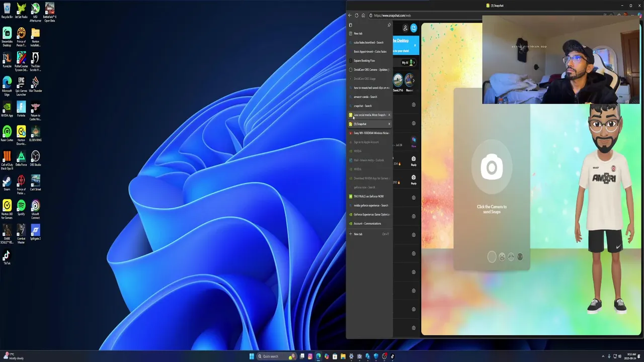This screenshot has height=362, width=644.
Task: Switch to 'DroidCam OBS Camera - Updates' tab
Action: 370,69
